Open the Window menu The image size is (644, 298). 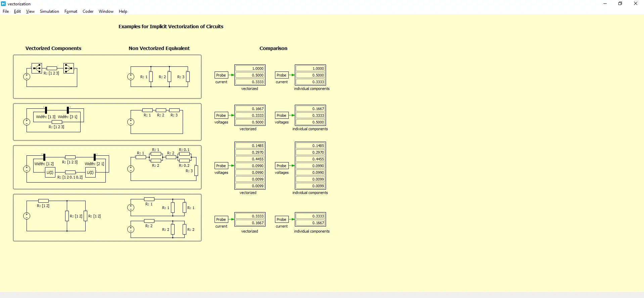[x=106, y=11]
